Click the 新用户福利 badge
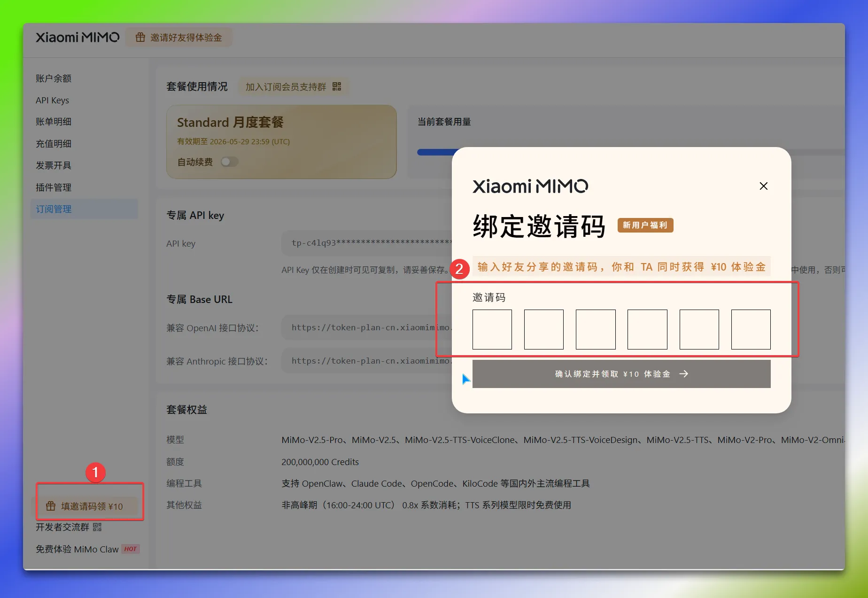 (x=645, y=225)
